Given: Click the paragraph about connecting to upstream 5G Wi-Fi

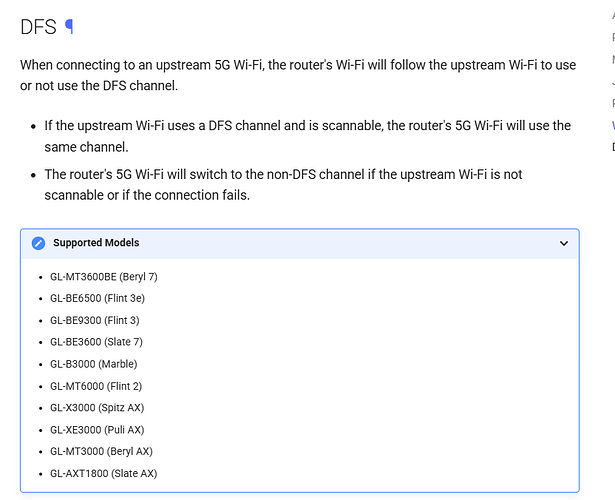Looking at the screenshot, I should coord(298,75).
